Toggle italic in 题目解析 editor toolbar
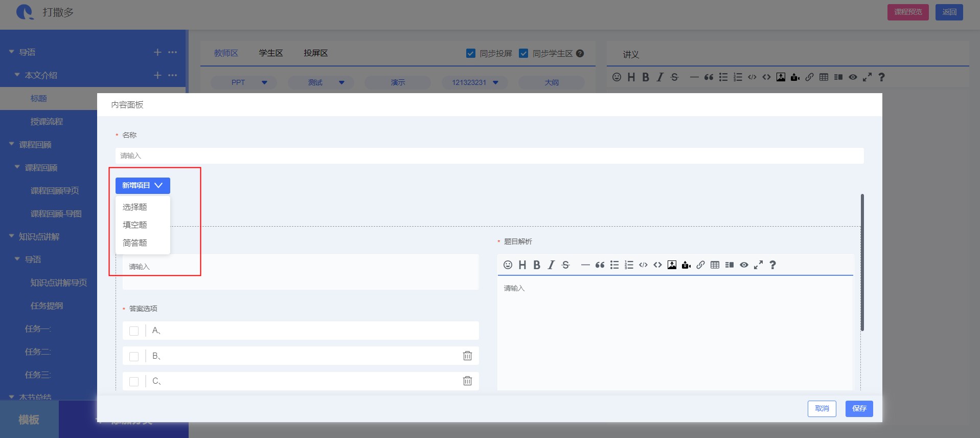 (x=551, y=265)
